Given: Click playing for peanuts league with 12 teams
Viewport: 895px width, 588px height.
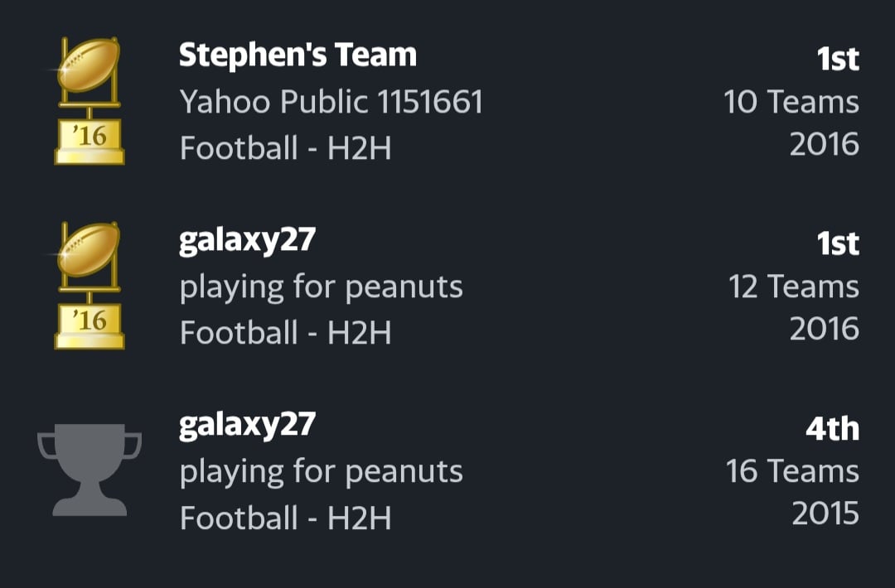Looking at the screenshot, I should pos(321,287).
